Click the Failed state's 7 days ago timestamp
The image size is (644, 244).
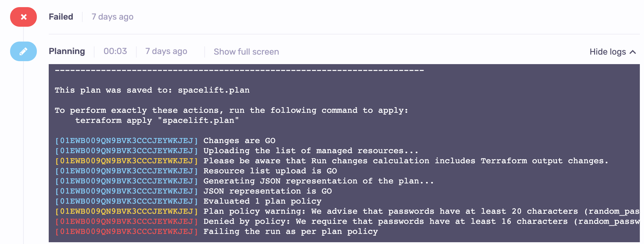coord(112,17)
